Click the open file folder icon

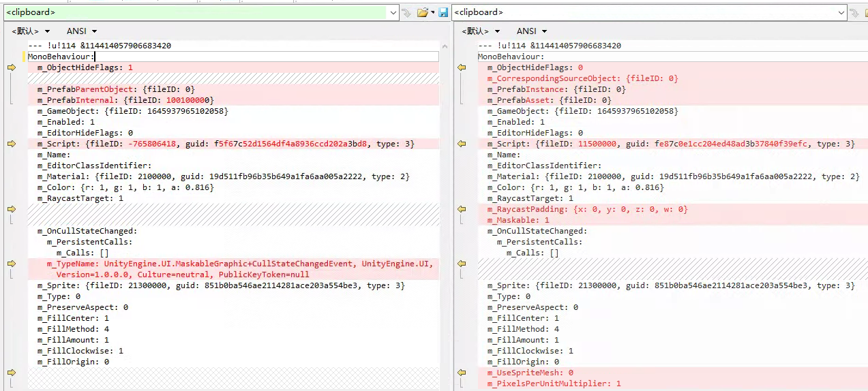422,12
